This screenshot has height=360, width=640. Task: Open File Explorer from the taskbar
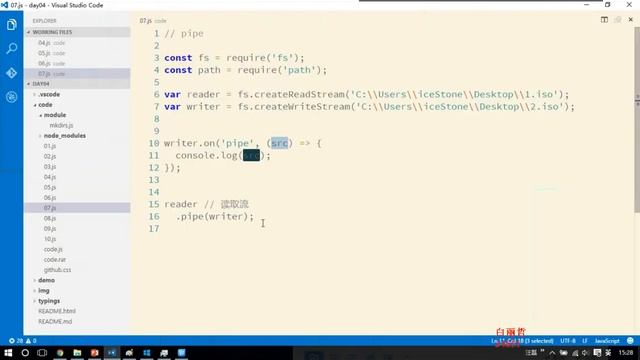tap(77, 353)
